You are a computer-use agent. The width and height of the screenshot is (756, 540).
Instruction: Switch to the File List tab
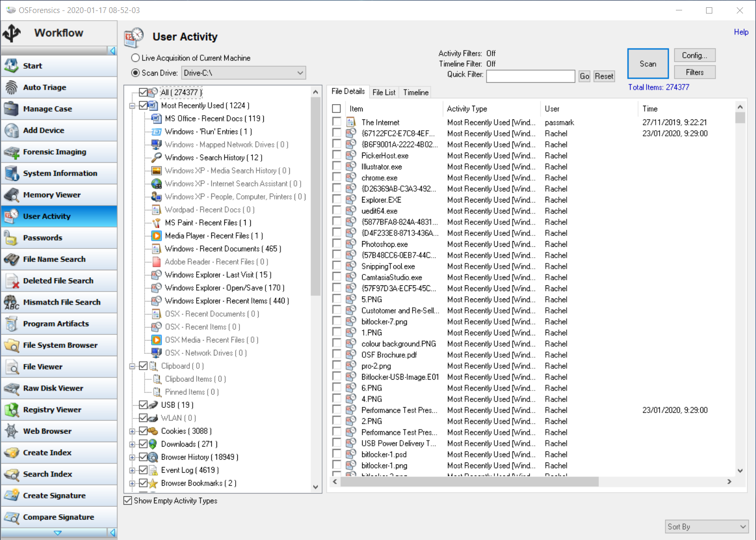[383, 93]
